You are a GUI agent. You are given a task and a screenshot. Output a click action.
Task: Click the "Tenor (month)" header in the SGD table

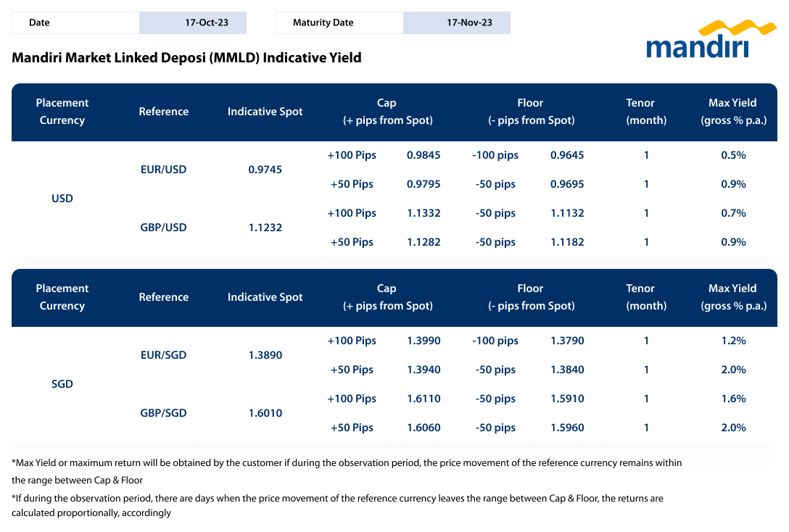coord(646,297)
